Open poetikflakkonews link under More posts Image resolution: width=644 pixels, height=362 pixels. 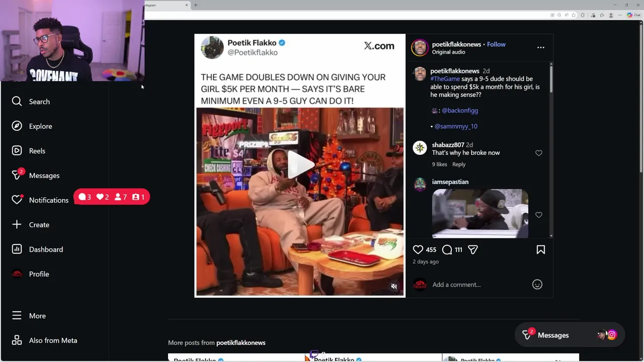click(240, 343)
